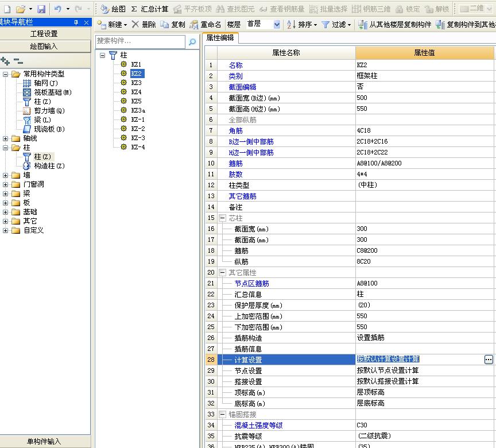Close the module navigation panel
Image resolution: width=496 pixels, height=448 pixels.
[x=86, y=22]
